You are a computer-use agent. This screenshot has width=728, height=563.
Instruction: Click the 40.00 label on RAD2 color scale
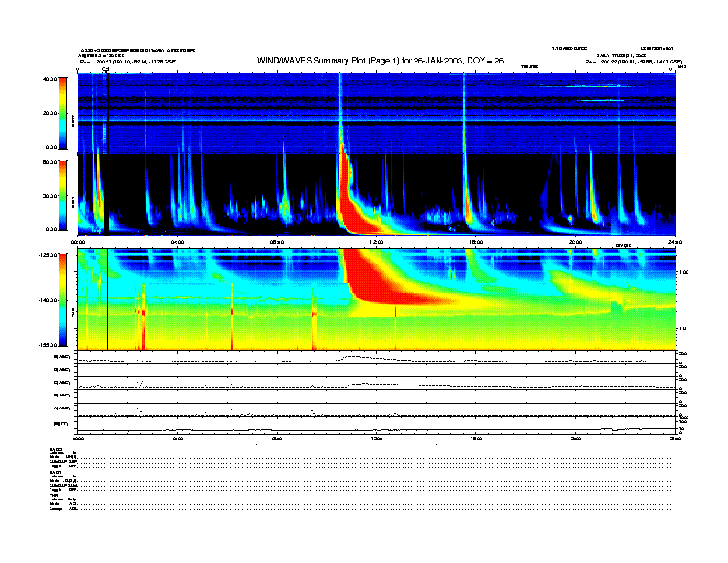pos(50,79)
